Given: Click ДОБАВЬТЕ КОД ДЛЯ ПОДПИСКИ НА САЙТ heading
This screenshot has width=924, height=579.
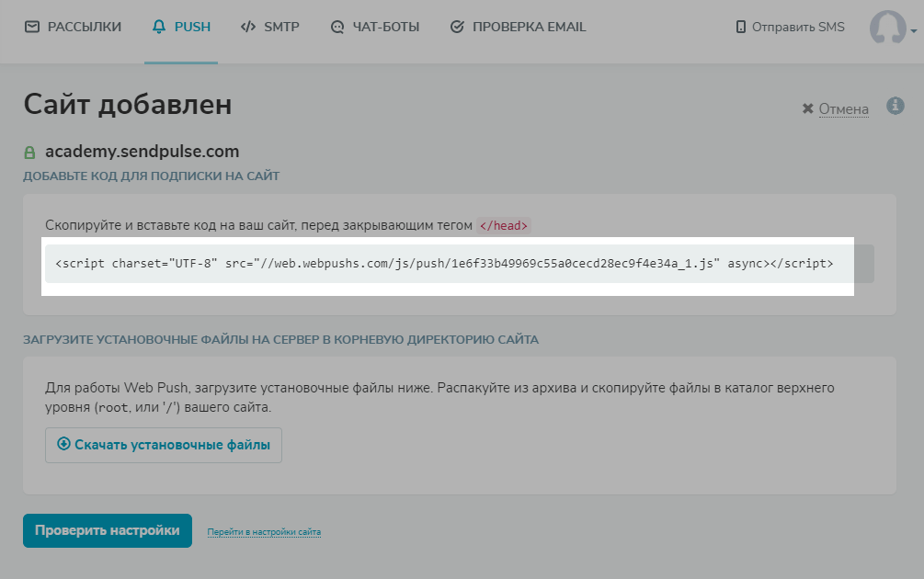Looking at the screenshot, I should pyautogui.click(x=152, y=176).
